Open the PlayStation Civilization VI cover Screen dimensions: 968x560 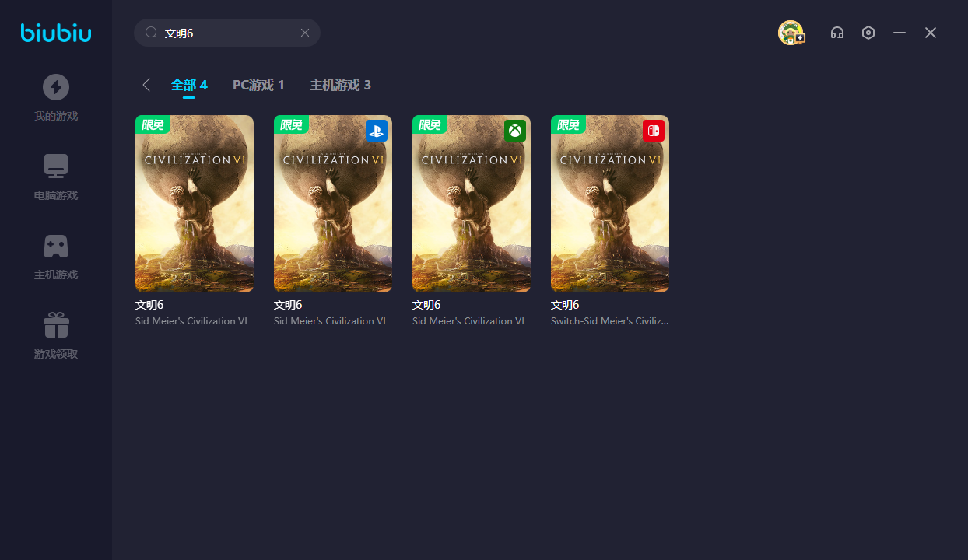coord(333,204)
